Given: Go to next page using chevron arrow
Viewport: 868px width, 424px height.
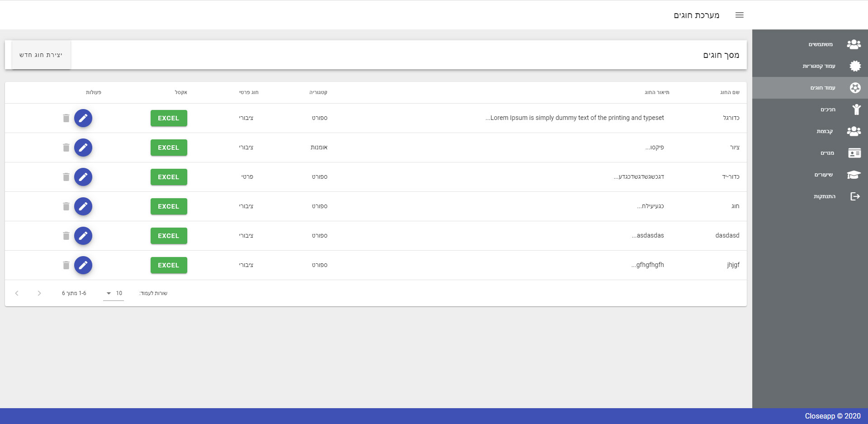Looking at the screenshot, I should (x=17, y=293).
